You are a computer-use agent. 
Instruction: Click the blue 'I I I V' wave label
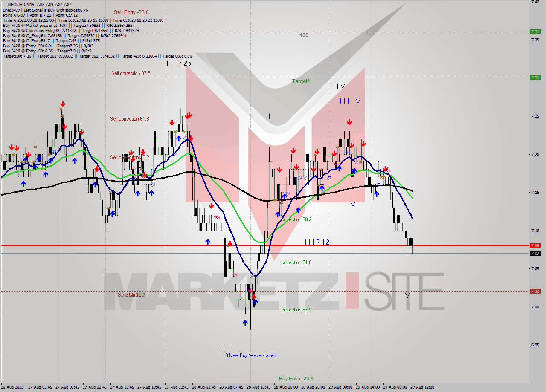pyautogui.click(x=351, y=101)
